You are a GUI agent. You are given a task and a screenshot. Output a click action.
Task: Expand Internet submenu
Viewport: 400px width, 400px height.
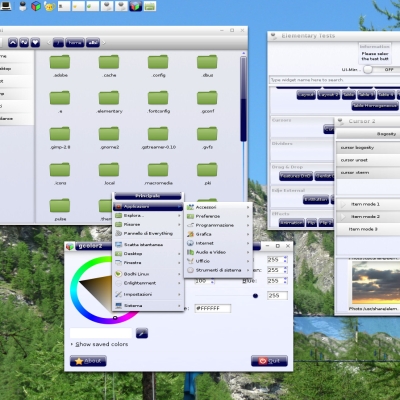(x=218, y=243)
